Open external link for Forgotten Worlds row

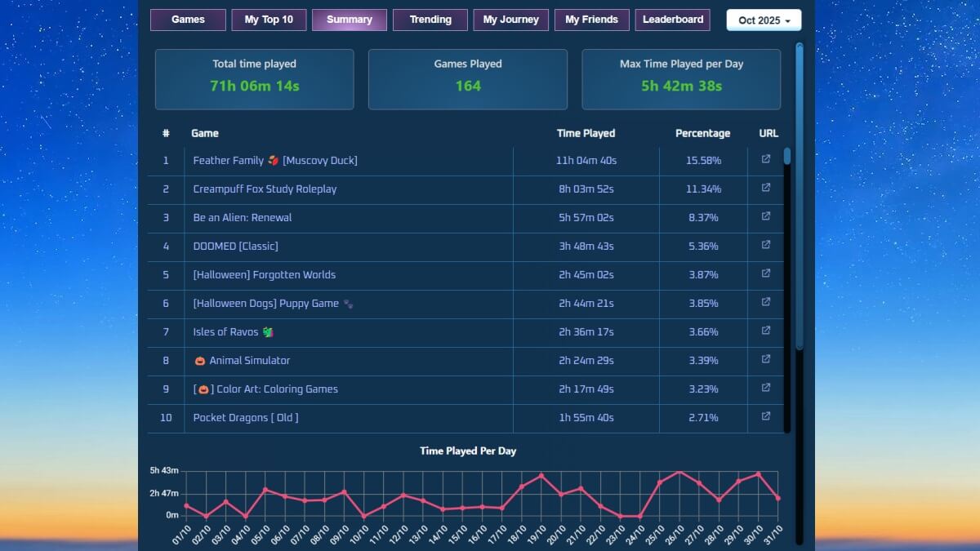(765, 274)
